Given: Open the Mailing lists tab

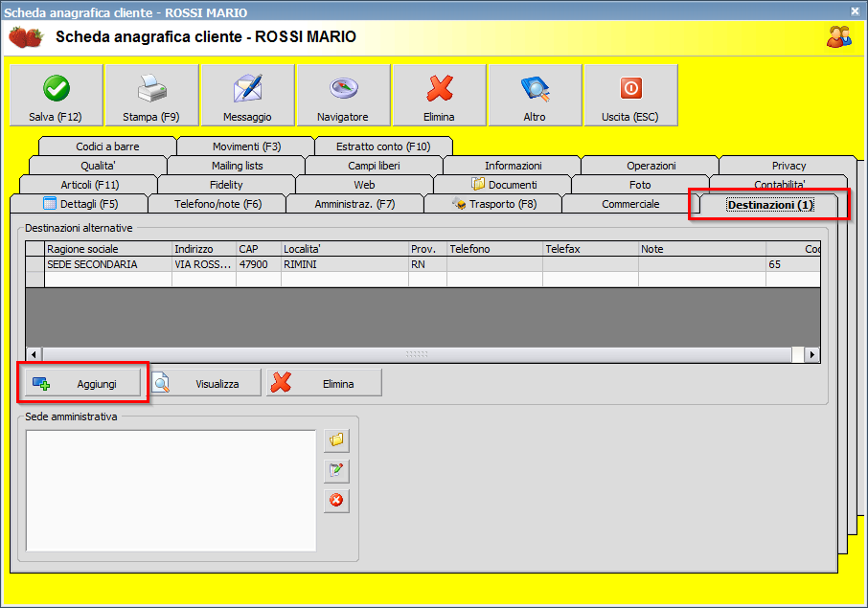Looking at the screenshot, I should click(x=237, y=166).
